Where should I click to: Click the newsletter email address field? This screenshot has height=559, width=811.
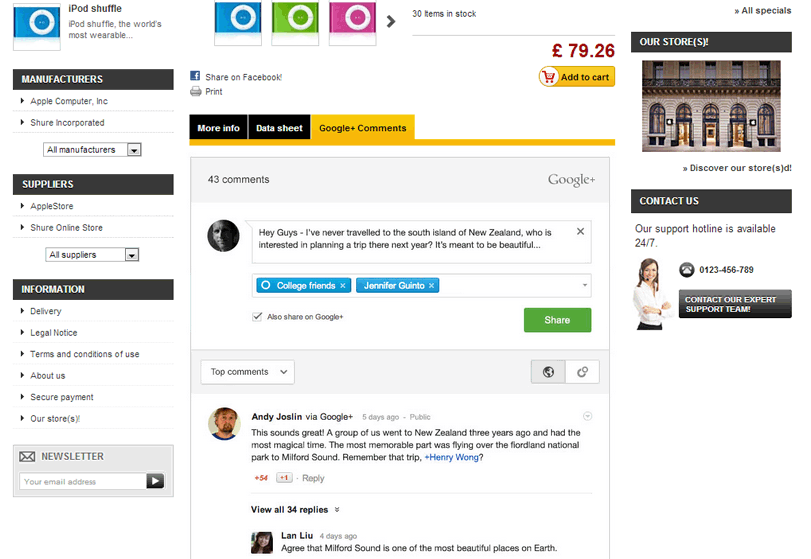click(x=82, y=482)
